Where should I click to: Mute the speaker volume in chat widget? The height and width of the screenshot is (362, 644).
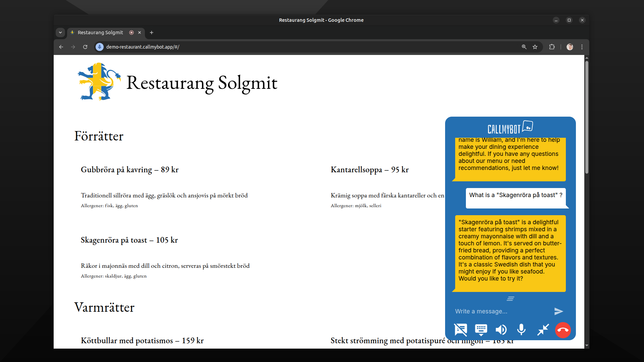(x=501, y=330)
